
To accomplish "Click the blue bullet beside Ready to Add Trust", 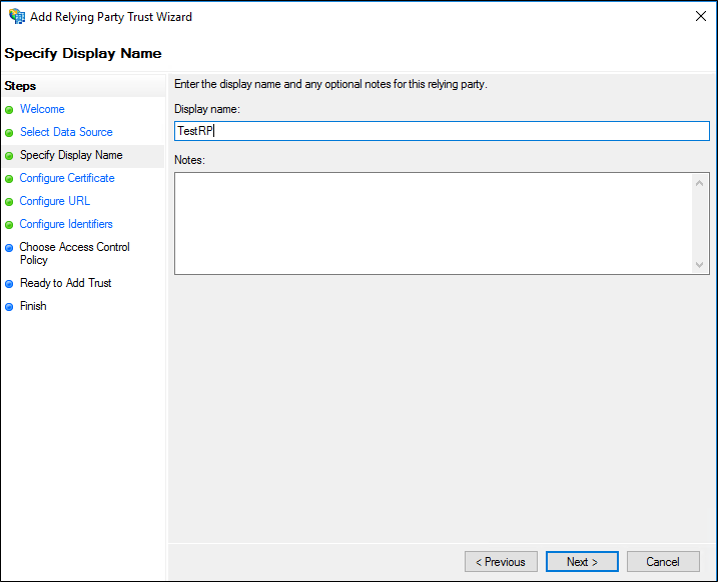I will tap(9, 284).
